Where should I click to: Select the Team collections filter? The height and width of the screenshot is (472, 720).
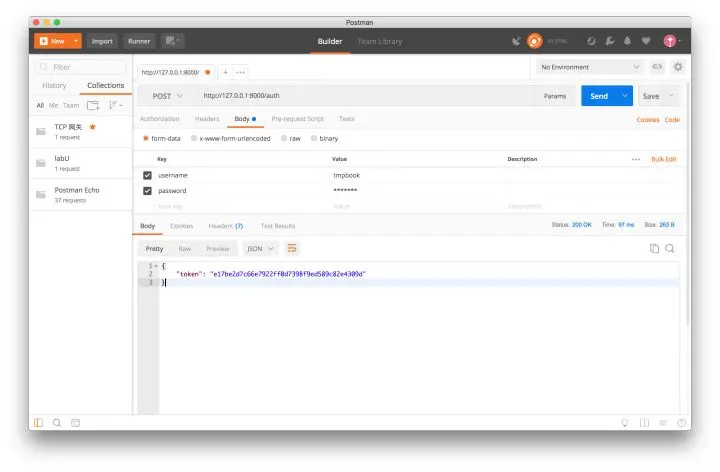(71, 106)
